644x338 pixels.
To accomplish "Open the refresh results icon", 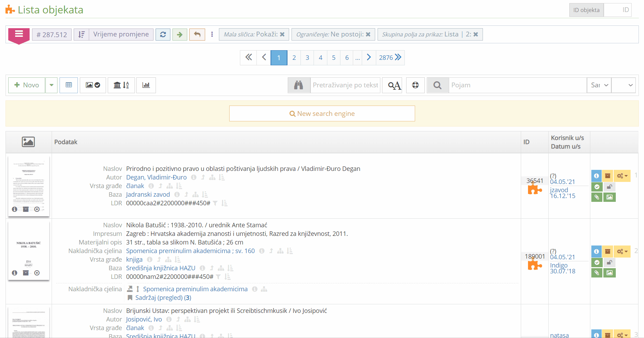I will click(x=163, y=34).
